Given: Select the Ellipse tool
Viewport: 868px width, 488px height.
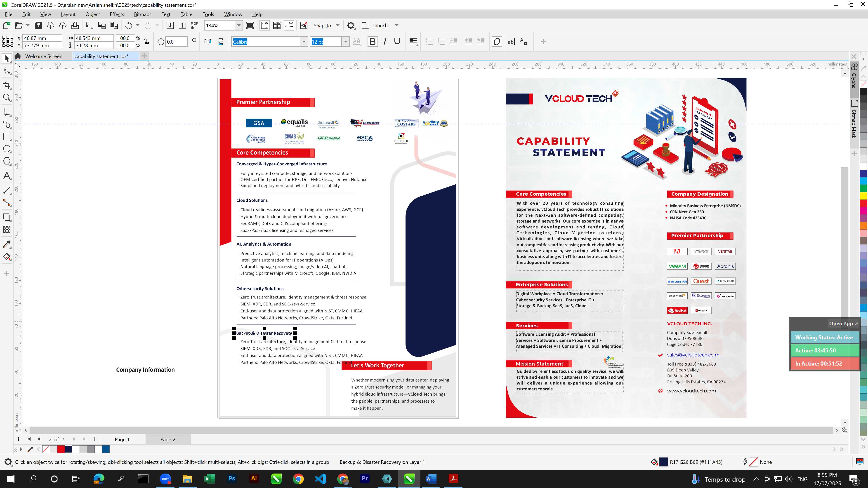Looking at the screenshot, I should 7,149.
